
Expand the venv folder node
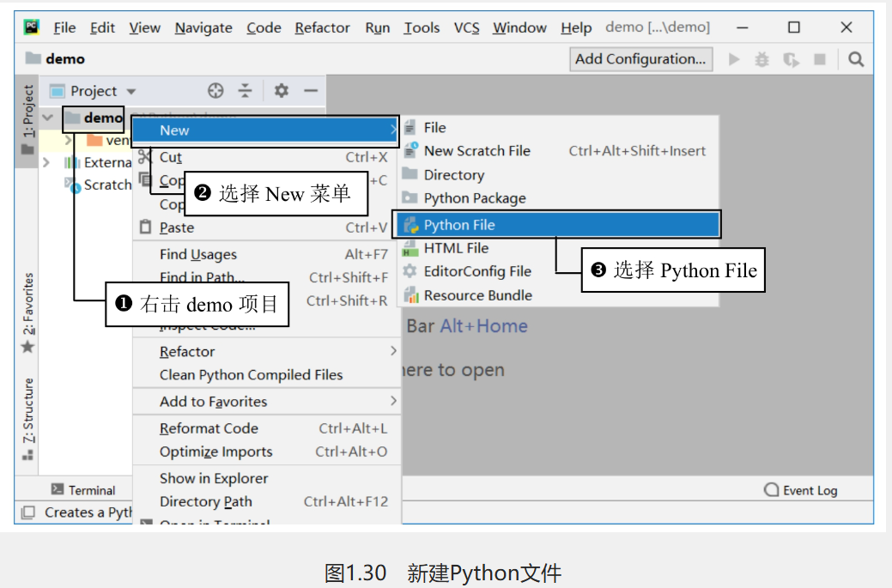pyautogui.click(x=69, y=140)
